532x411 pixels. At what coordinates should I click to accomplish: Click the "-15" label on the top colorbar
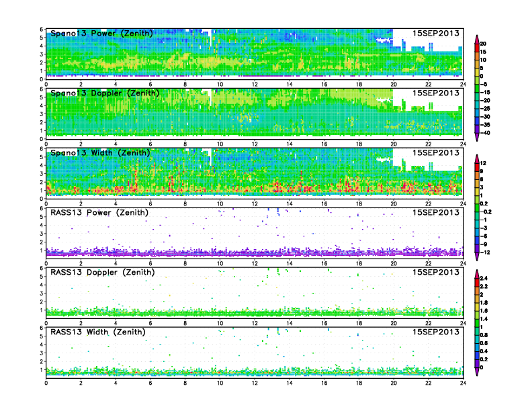coord(485,92)
